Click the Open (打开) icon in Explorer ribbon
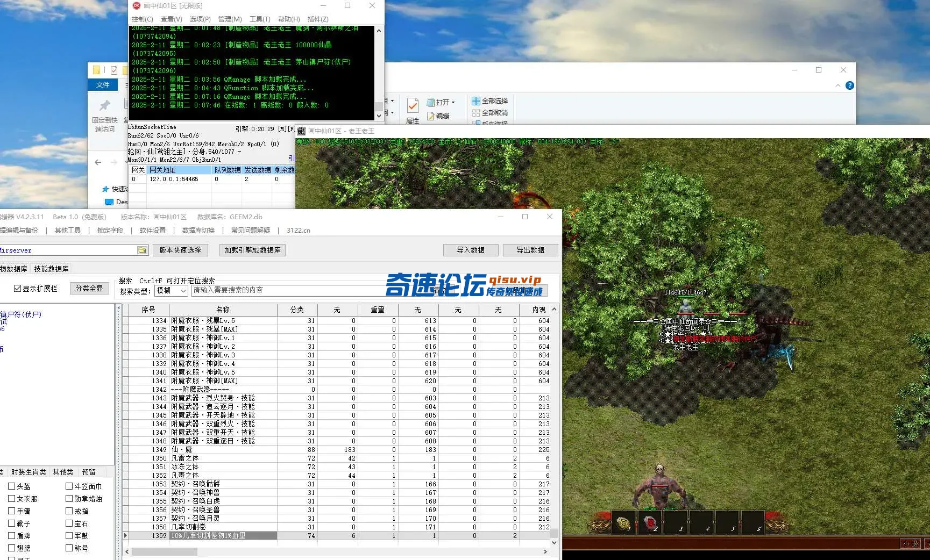The height and width of the screenshot is (560, 930). (x=431, y=102)
